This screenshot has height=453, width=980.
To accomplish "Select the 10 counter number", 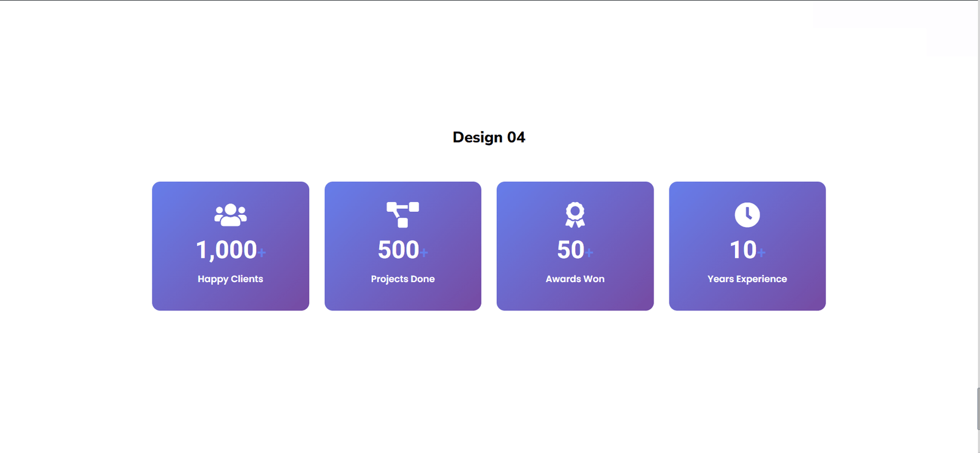I will click(x=742, y=250).
